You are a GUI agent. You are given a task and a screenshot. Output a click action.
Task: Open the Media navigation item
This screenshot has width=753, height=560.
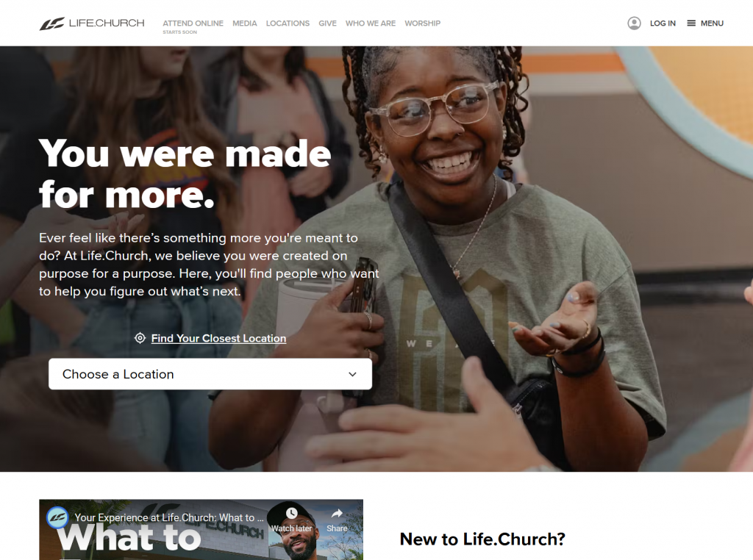point(244,23)
